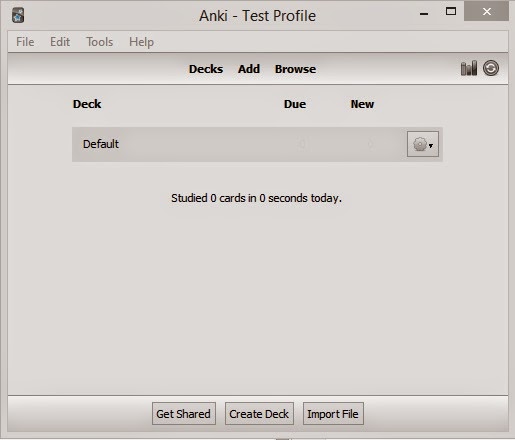515x440 pixels.
Task: Go to the Decks view
Action: click(x=206, y=69)
